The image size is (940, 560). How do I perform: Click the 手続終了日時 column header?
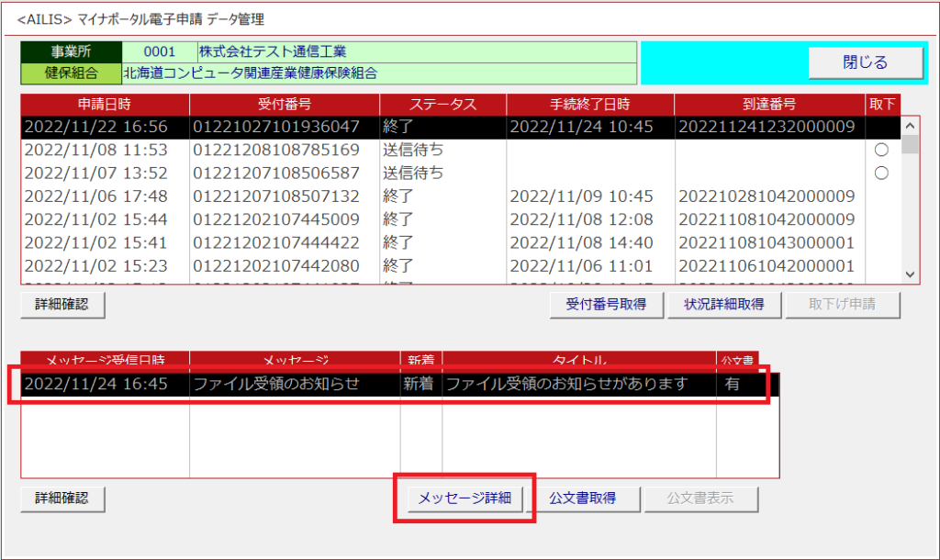[589, 105]
